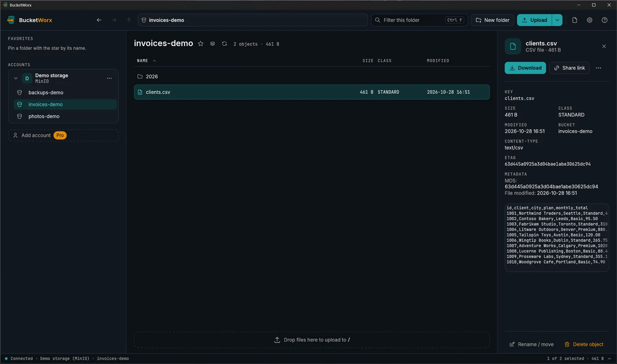617x364 pixels.
Task: Open more actions next to Share link
Action: click(598, 68)
